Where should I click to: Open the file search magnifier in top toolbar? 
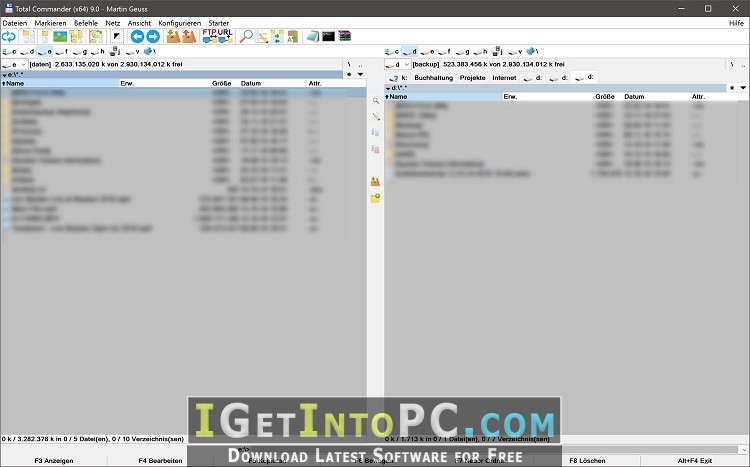point(246,36)
